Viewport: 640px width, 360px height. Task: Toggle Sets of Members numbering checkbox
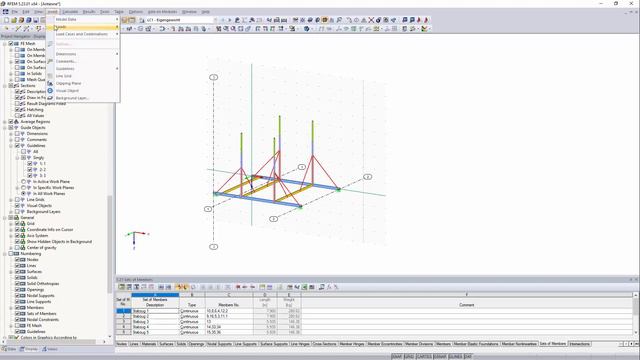pos(17,313)
